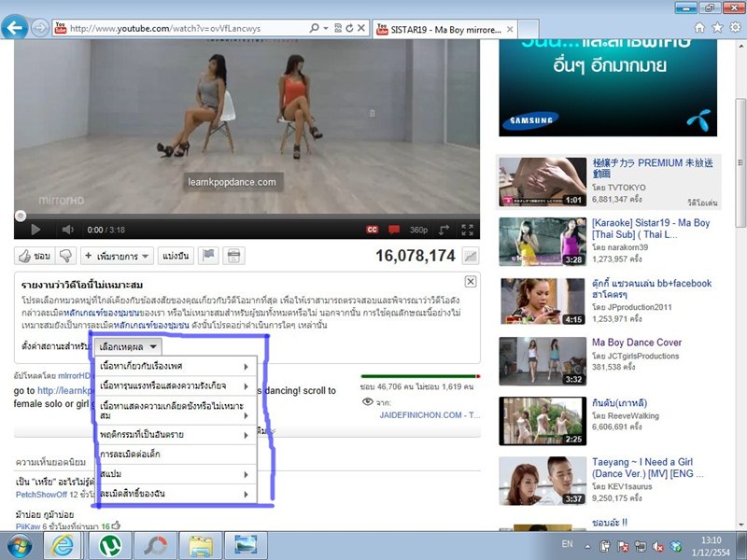This screenshot has width=747, height=560.
Task: Open the compatibility view icon in address bar
Action: [338, 28]
